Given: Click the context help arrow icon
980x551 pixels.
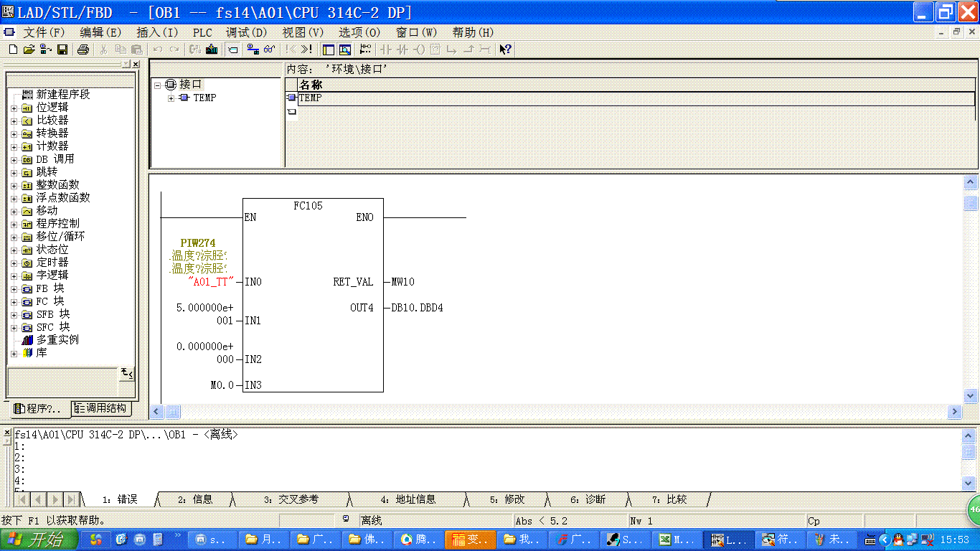Looking at the screenshot, I should (x=505, y=50).
